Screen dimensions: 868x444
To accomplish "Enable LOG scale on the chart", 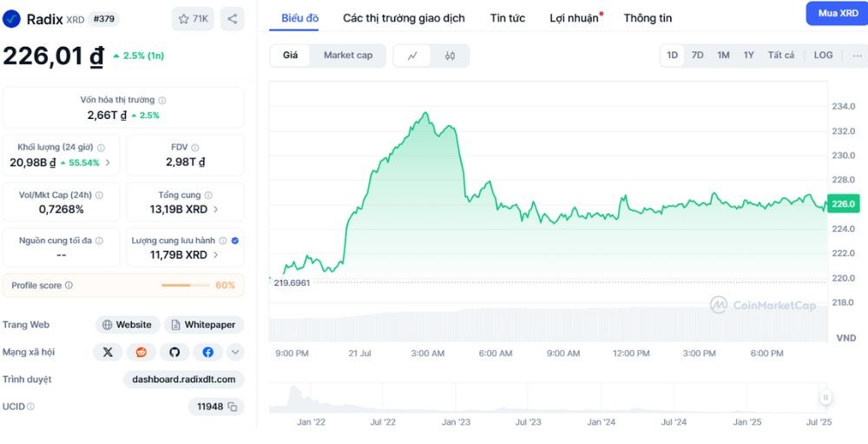I will pyautogui.click(x=823, y=56).
